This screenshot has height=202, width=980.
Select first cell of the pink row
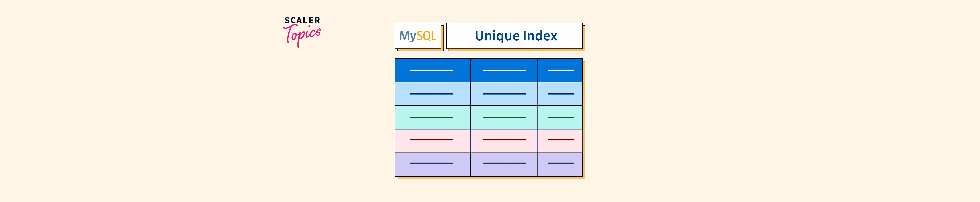[x=432, y=141]
